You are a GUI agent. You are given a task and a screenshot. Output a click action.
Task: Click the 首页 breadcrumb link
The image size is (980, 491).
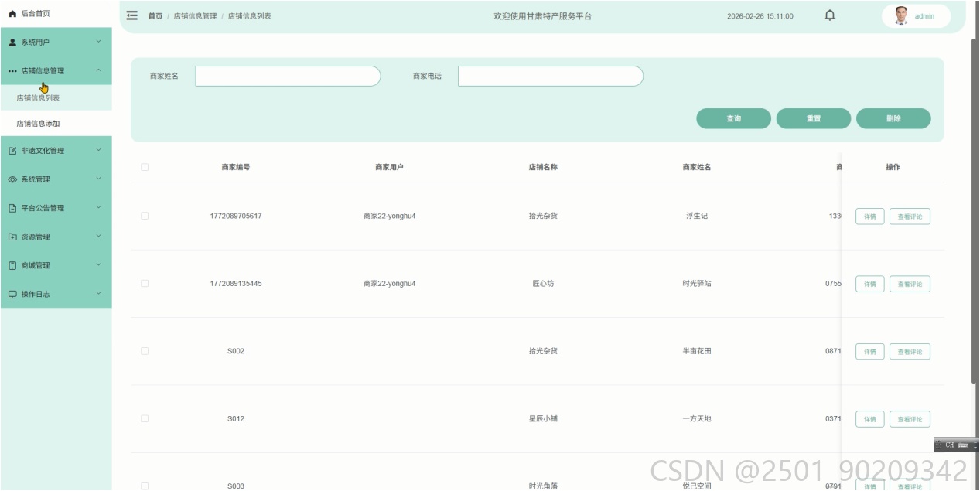[155, 16]
